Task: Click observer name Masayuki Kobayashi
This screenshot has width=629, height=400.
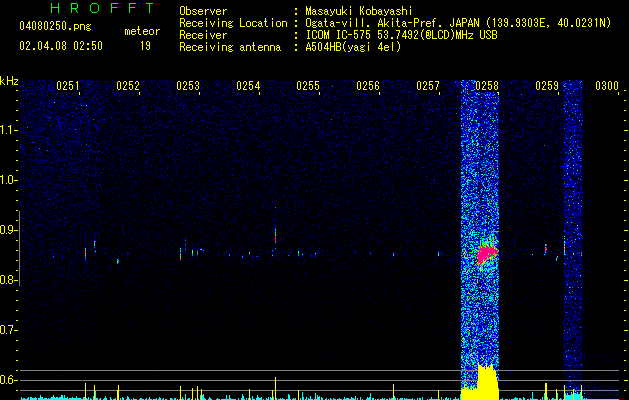Action: [359, 11]
